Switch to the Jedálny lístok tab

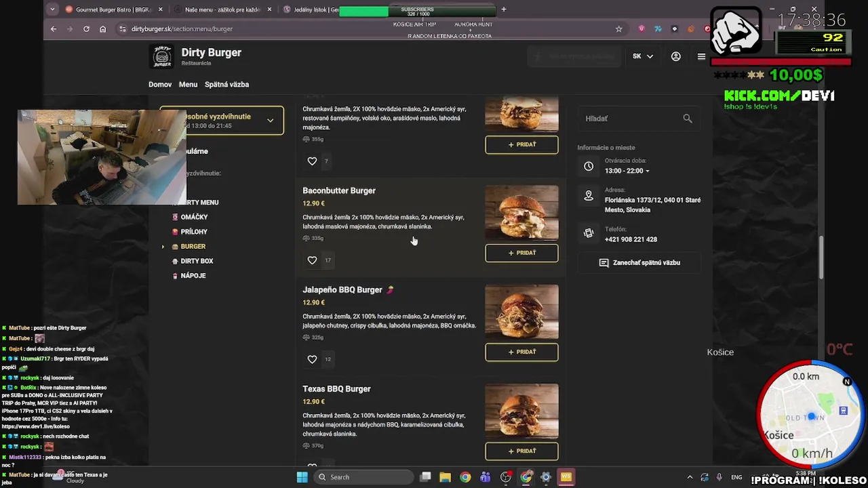point(311,9)
